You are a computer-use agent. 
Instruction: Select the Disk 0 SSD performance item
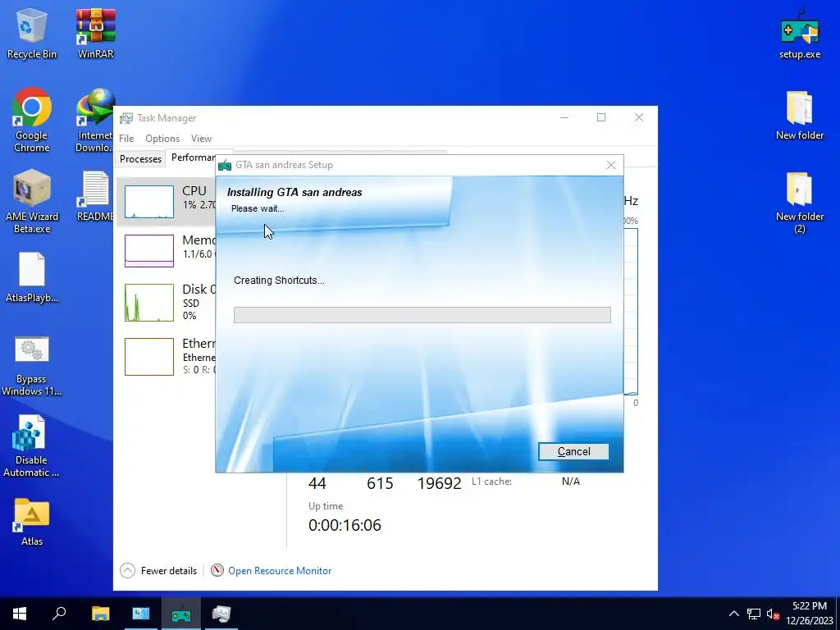click(166, 302)
